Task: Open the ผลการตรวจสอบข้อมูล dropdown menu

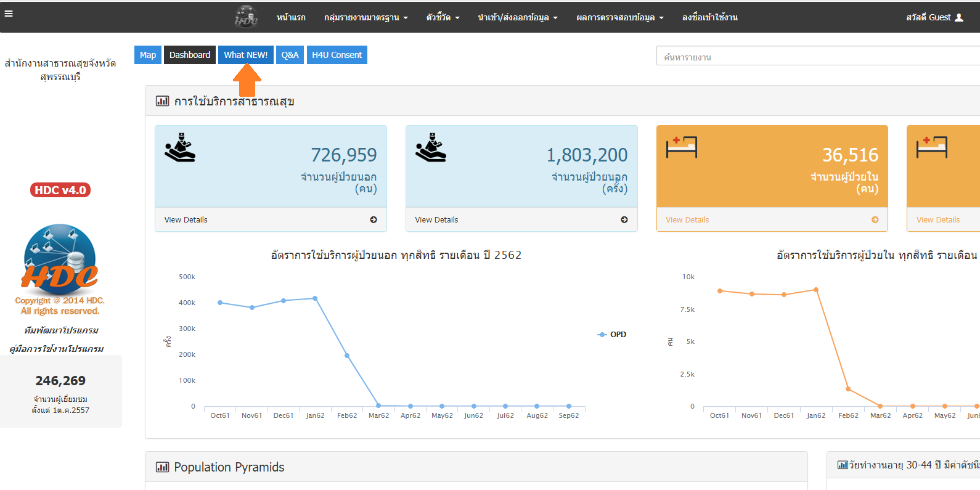Action: [619, 17]
